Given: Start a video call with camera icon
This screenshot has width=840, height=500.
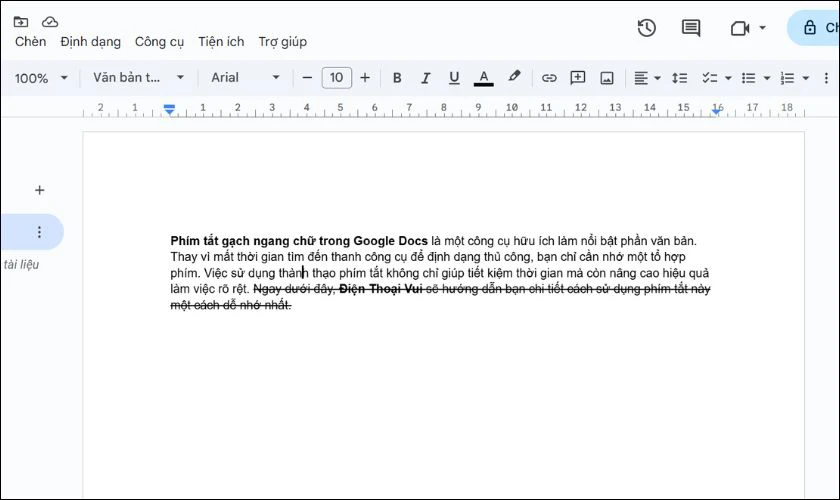Looking at the screenshot, I should tap(740, 28).
